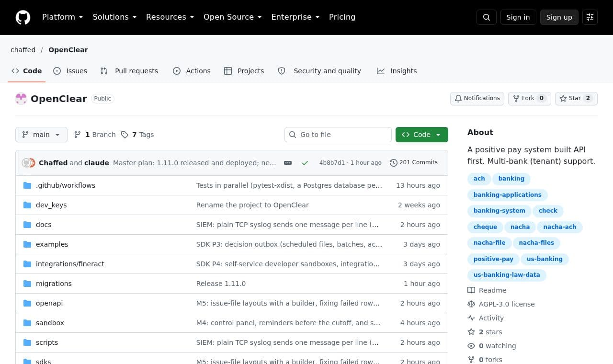Open the docs folder icon
The width and height of the screenshot is (613, 364).
click(x=27, y=225)
